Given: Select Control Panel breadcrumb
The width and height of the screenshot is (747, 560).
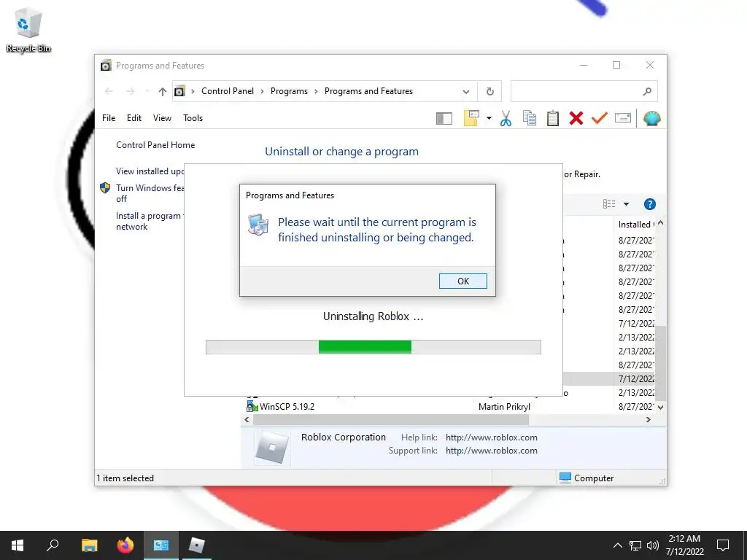Looking at the screenshot, I should [x=228, y=91].
